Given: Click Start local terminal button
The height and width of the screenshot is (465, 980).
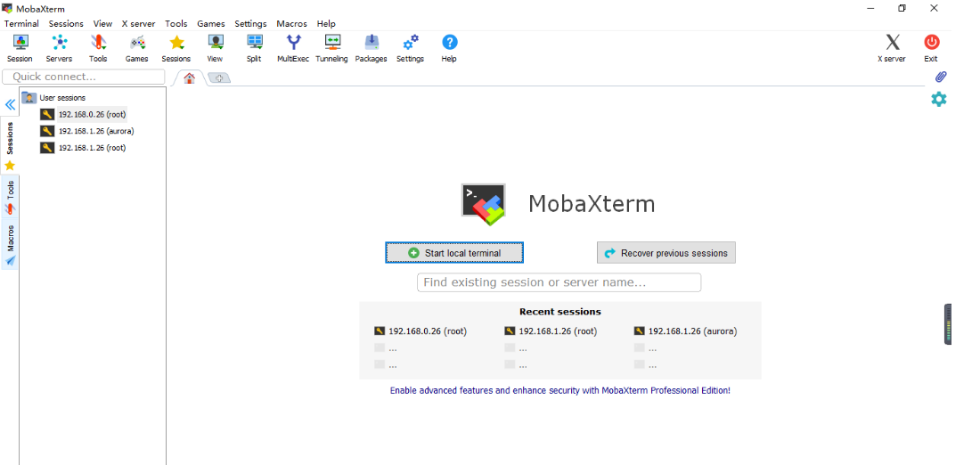Looking at the screenshot, I should click(454, 253).
